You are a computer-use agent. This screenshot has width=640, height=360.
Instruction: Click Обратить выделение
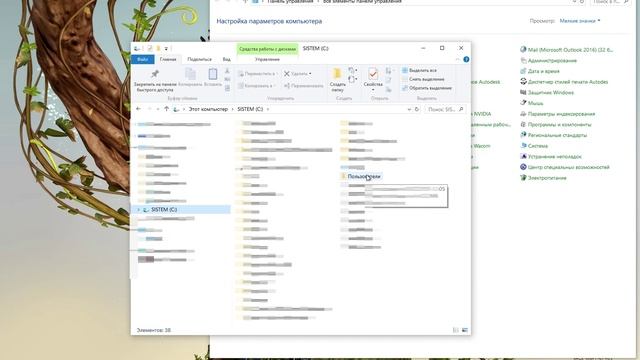click(x=427, y=88)
